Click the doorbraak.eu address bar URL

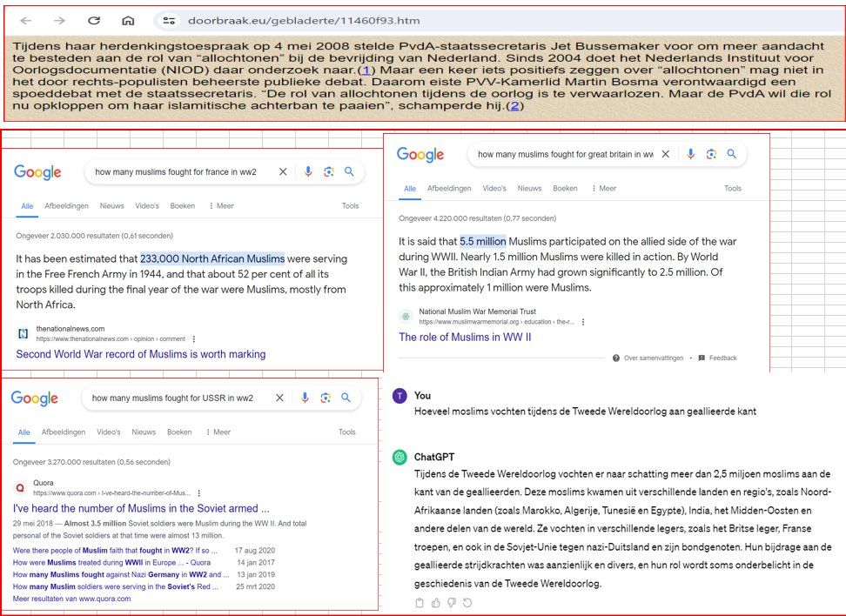pos(304,21)
